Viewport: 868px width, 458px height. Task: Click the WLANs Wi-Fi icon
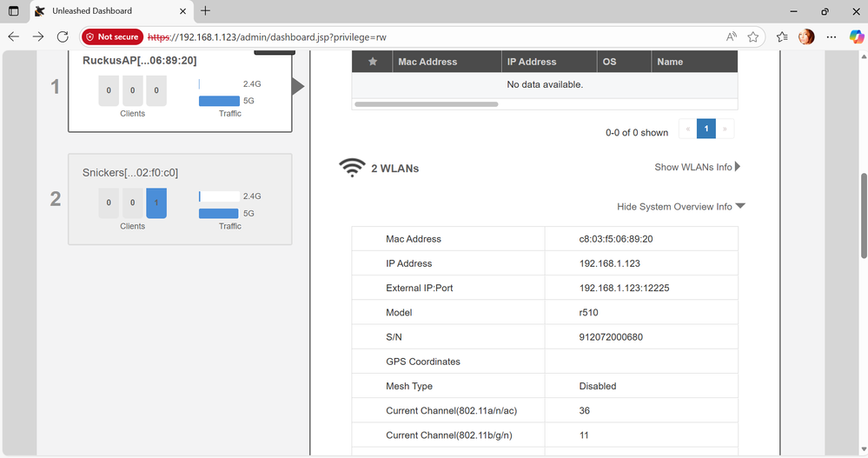352,168
